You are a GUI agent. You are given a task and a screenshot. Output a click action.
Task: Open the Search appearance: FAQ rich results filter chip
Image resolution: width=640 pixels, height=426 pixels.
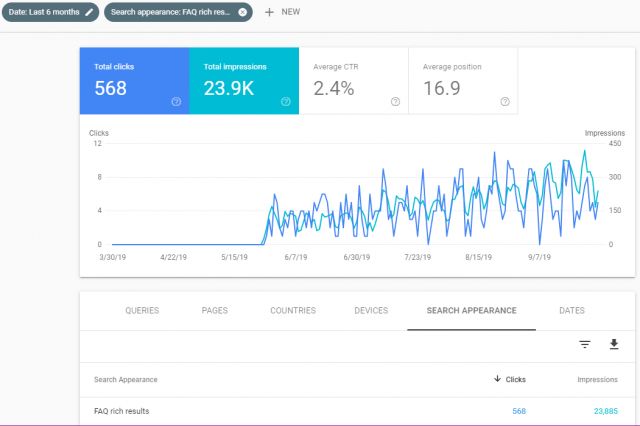coord(178,12)
